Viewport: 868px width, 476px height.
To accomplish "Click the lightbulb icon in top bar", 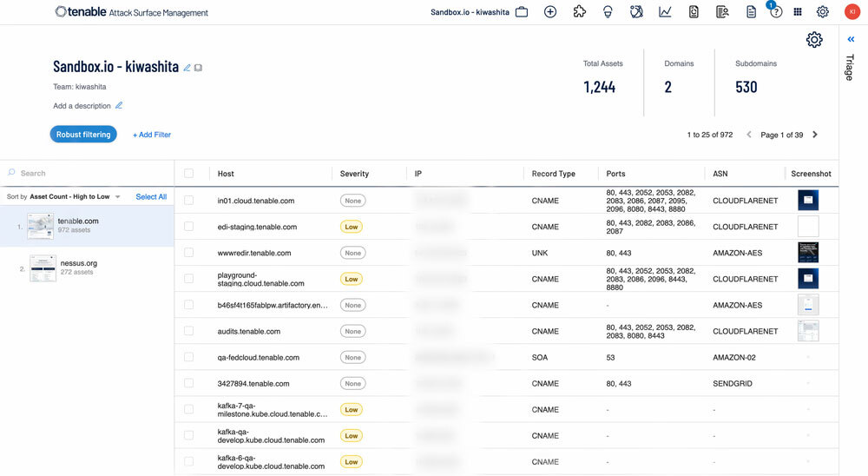I will pyautogui.click(x=608, y=12).
